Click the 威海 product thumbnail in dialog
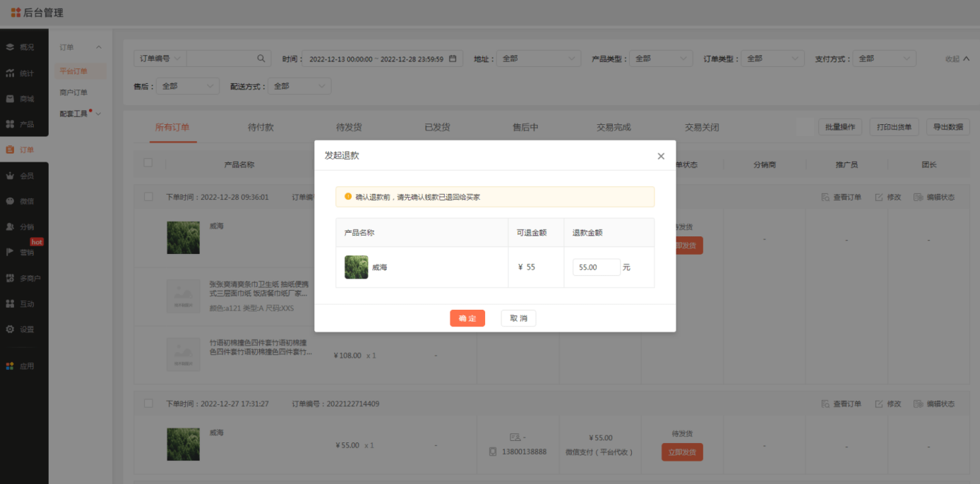 click(356, 267)
